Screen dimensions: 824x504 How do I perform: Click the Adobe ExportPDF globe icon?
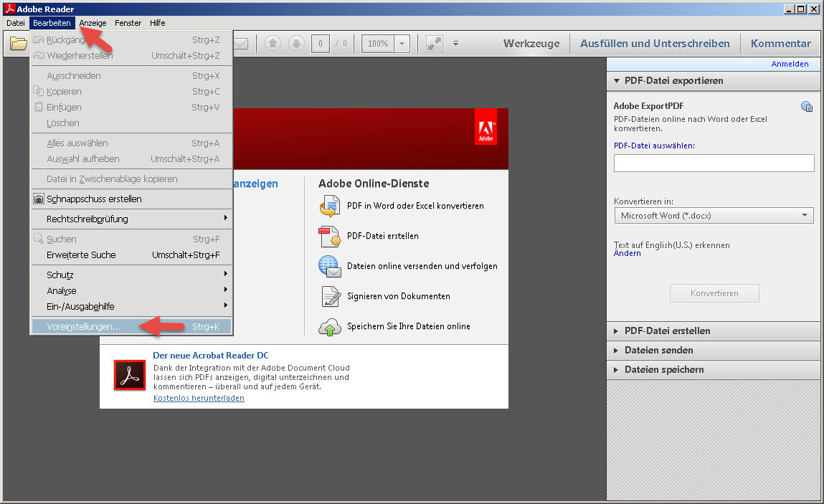807,107
